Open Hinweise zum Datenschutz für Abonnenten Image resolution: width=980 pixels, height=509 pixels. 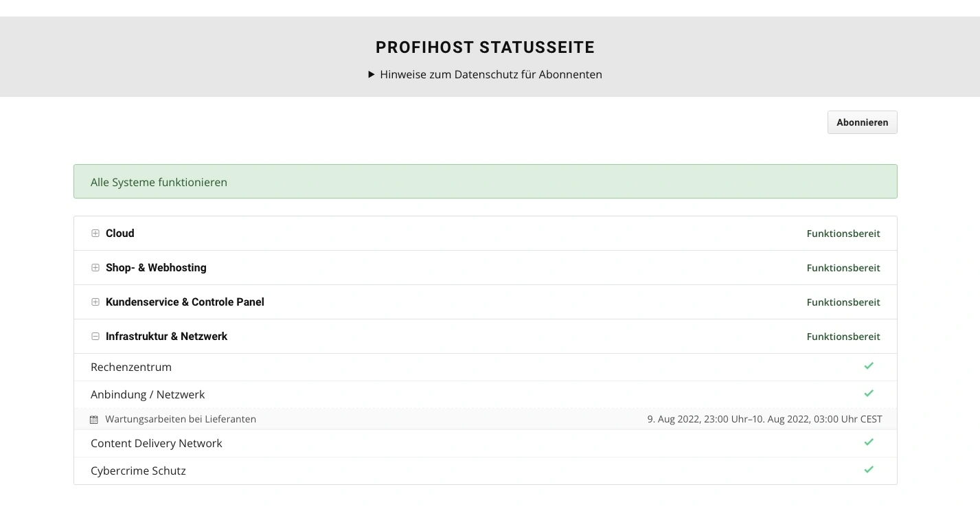point(491,74)
